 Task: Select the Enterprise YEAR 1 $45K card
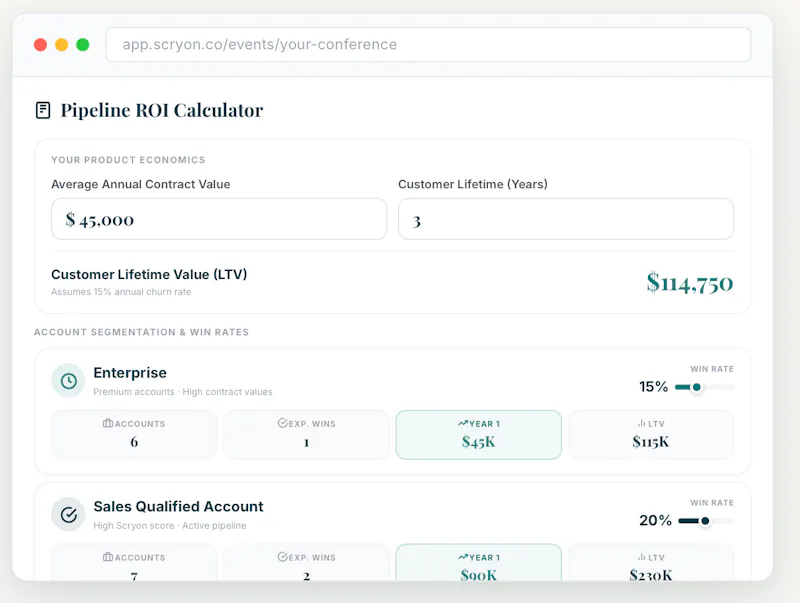pyautogui.click(x=479, y=435)
